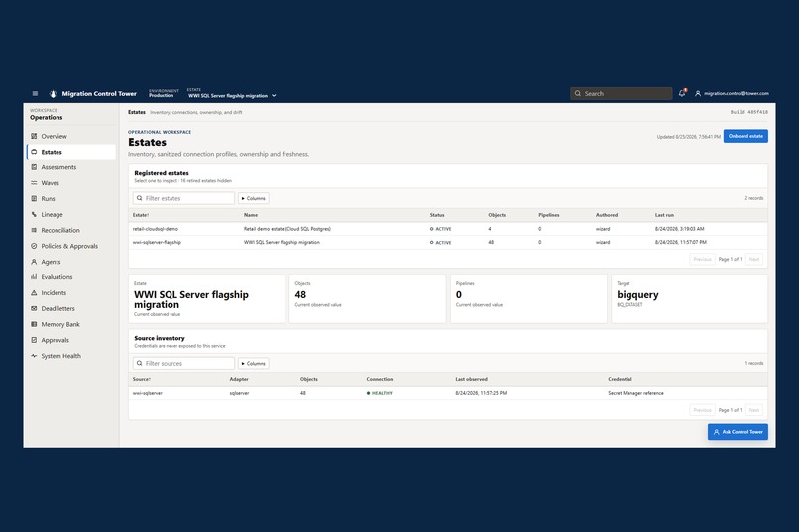
Task: Click the Runs sidebar icon
Action: [34, 198]
